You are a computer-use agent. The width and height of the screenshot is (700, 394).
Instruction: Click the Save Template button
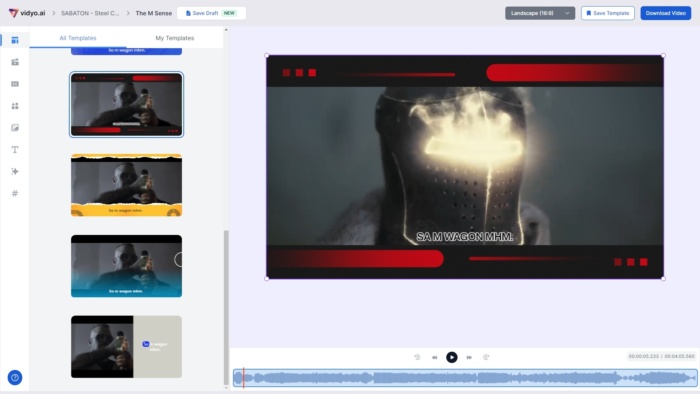pyautogui.click(x=608, y=13)
